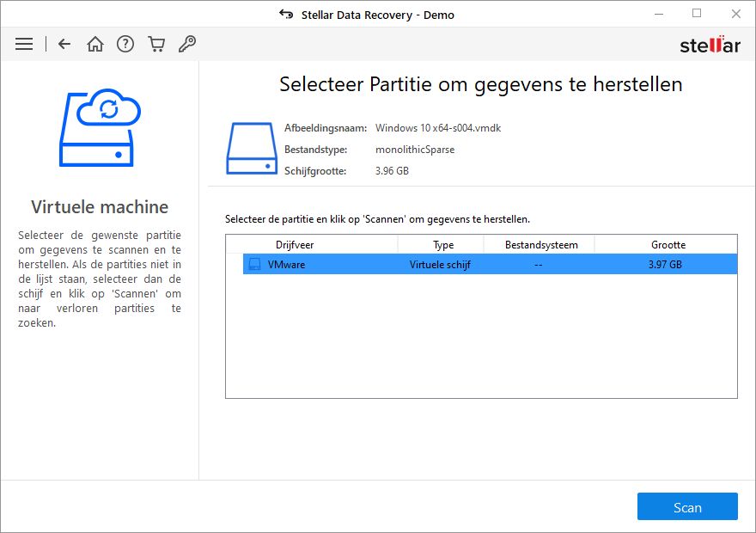756x533 pixels.
Task: Click the VMware row disk icon
Action: (254, 264)
